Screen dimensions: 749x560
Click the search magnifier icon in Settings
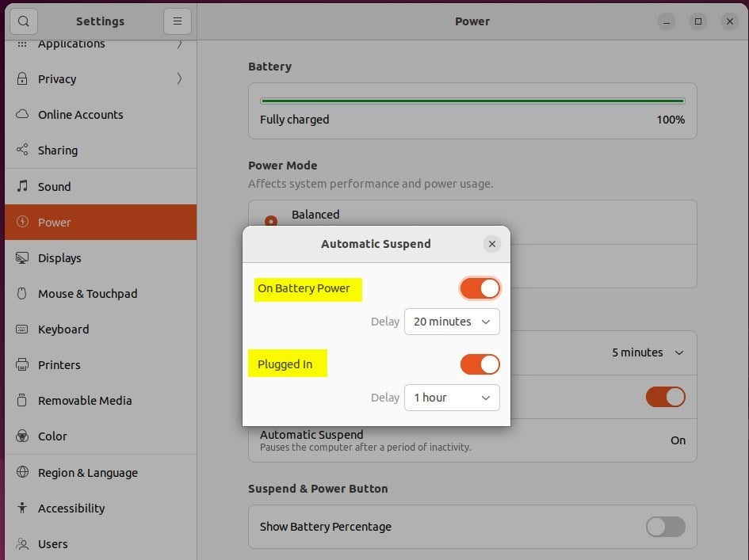(23, 21)
